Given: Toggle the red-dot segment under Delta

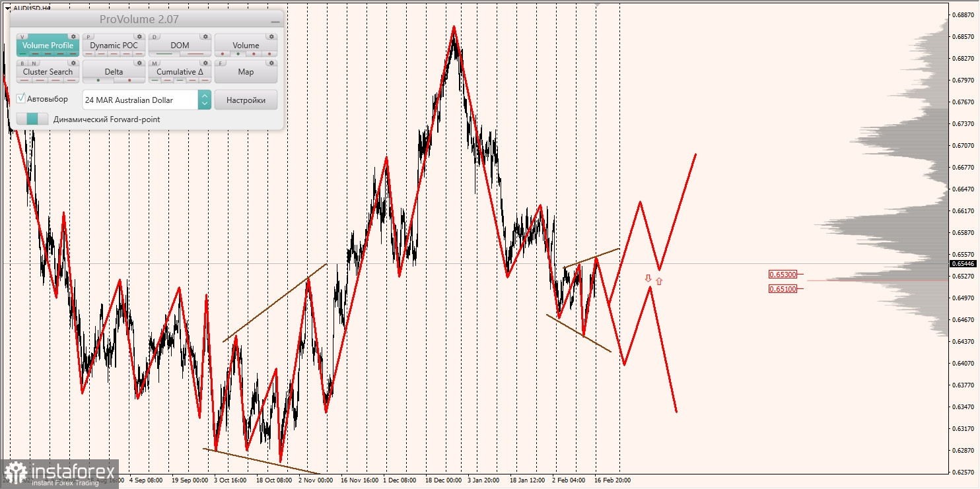Looking at the screenshot, I should pyautogui.click(x=129, y=80).
